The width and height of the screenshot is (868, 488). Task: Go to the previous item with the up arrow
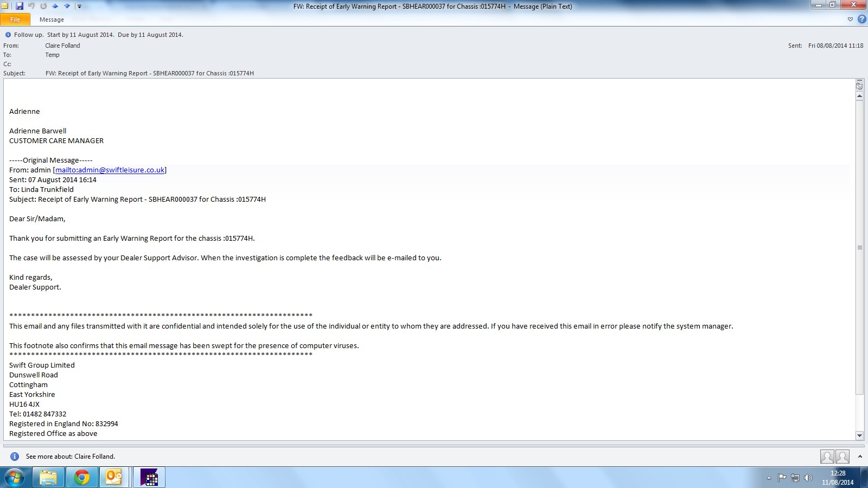55,6
